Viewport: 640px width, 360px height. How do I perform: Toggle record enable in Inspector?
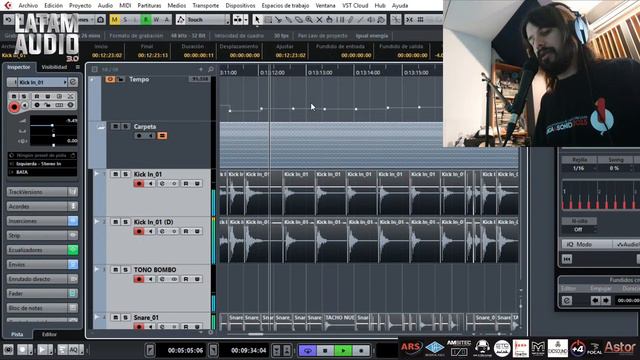pos(14,107)
